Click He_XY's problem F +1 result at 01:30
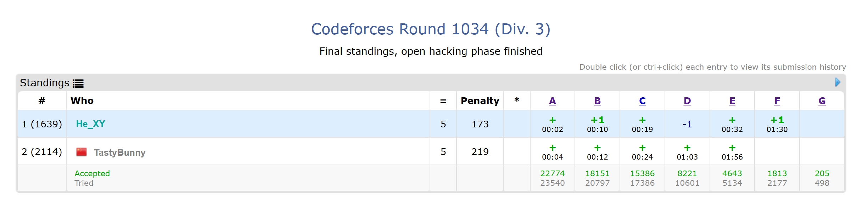This screenshot has width=868, height=207. pos(777,124)
